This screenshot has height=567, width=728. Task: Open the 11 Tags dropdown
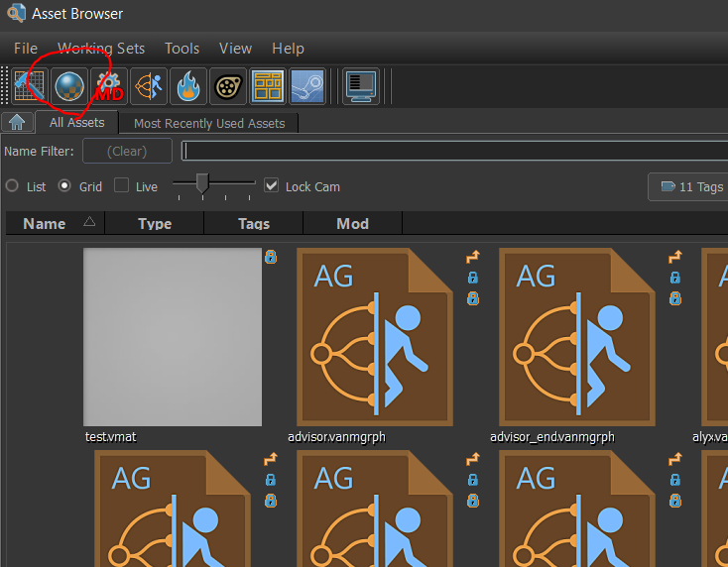[x=688, y=187]
